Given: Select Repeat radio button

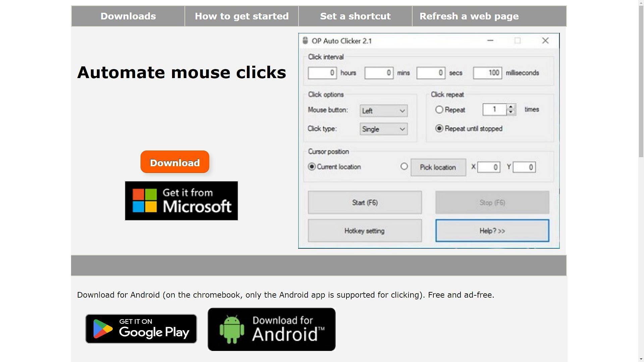Looking at the screenshot, I should [x=439, y=110].
